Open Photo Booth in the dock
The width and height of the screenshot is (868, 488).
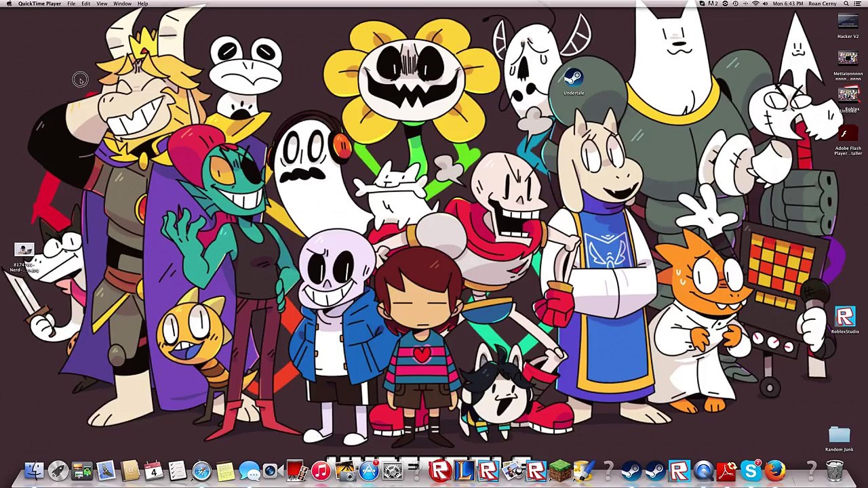coord(296,471)
